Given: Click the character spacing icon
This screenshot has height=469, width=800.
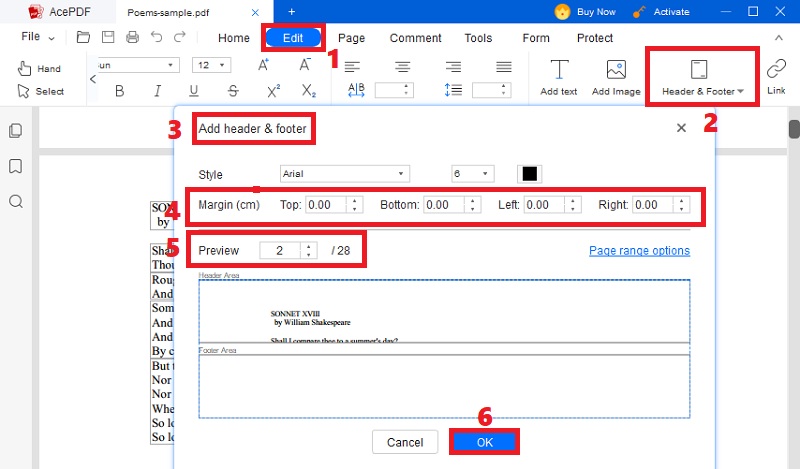Looking at the screenshot, I should click(x=356, y=90).
